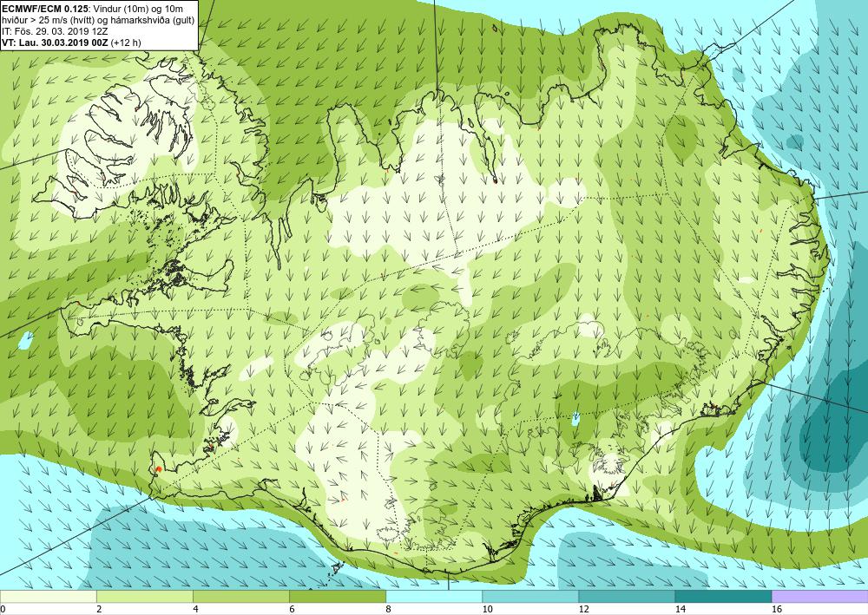Click the legend label '0'
Screen dimensions: 868x615
3,609
